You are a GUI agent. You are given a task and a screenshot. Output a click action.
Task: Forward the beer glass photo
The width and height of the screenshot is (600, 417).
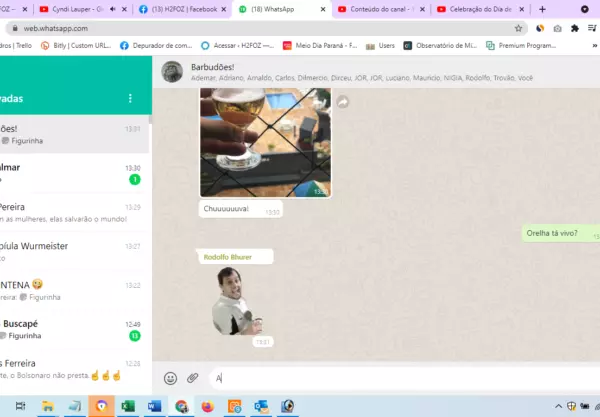point(342,102)
